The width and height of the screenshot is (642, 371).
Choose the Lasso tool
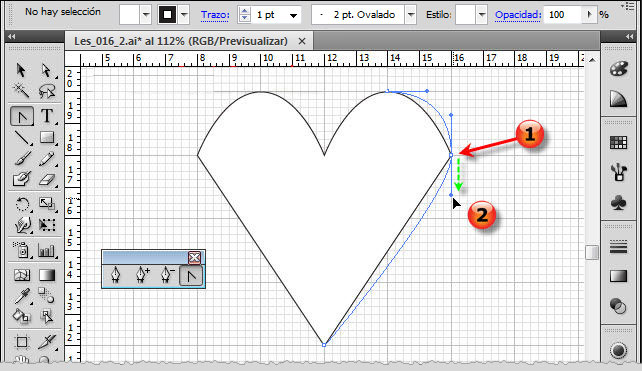coord(47,90)
